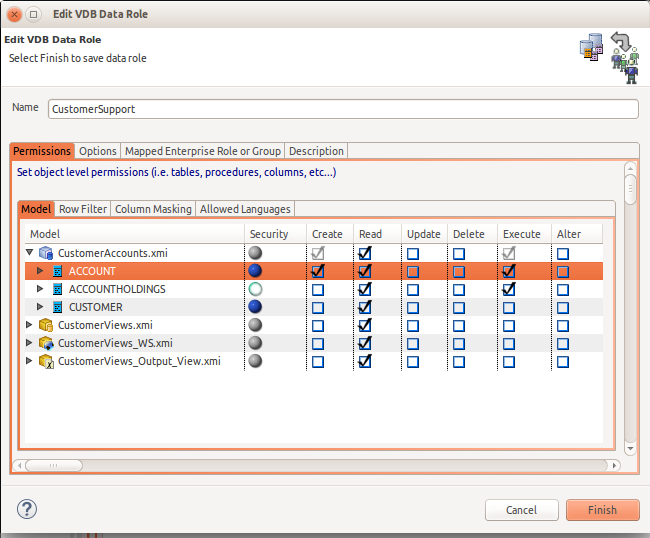
Task: Select the CustomerViews_Output_View.xmi row text
Action: 139,361
